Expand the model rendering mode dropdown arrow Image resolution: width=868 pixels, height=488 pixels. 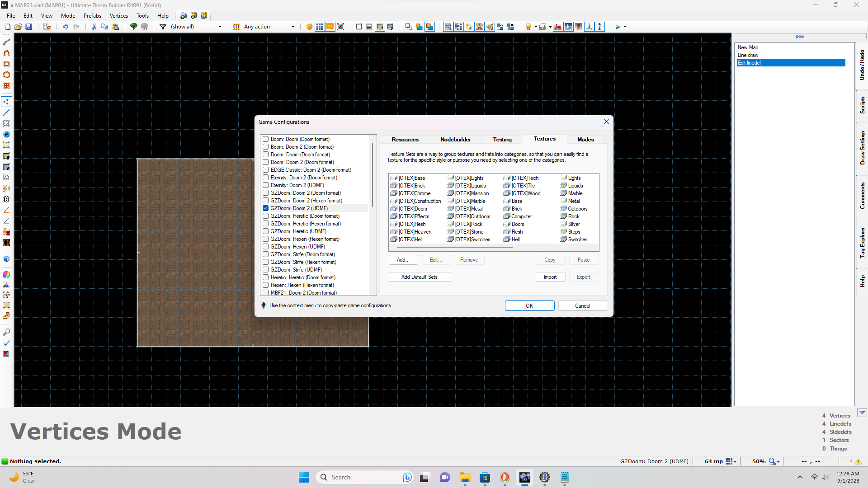click(x=550, y=27)
